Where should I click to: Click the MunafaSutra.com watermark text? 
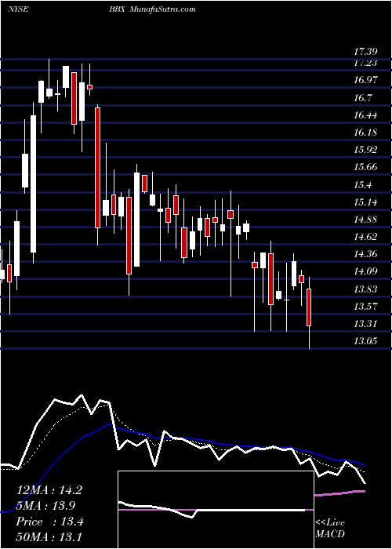click(x=163, y=9)
